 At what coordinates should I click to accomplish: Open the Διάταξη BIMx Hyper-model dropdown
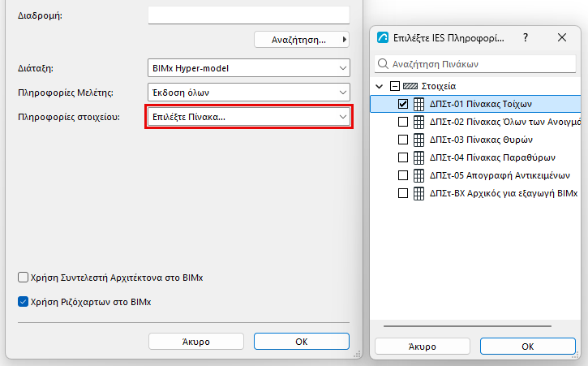coord(249,68)
